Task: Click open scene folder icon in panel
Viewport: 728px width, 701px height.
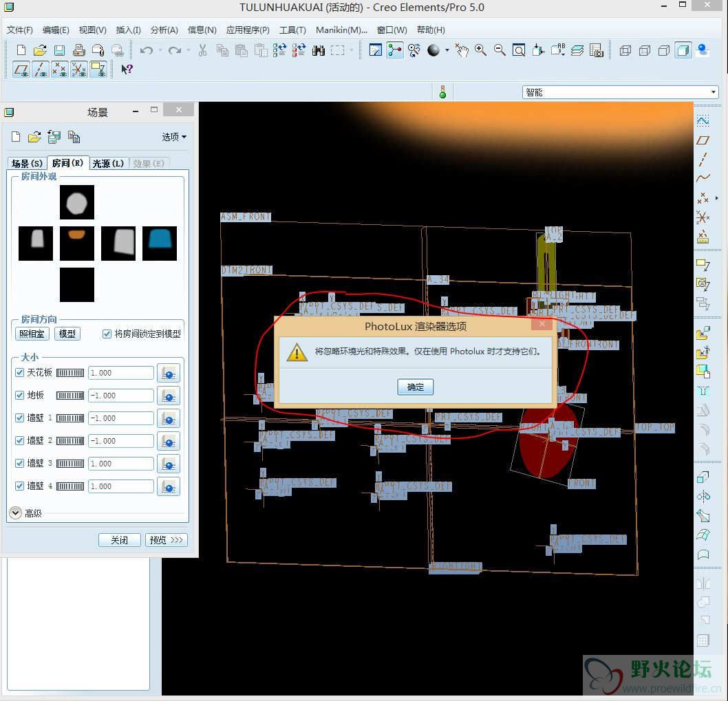Action: (x=34, y=136)
